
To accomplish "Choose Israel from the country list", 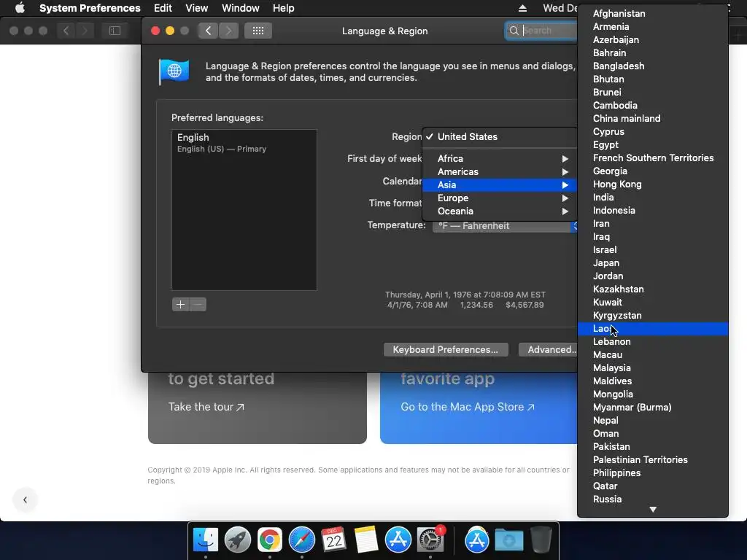I will tap(653, 249).
